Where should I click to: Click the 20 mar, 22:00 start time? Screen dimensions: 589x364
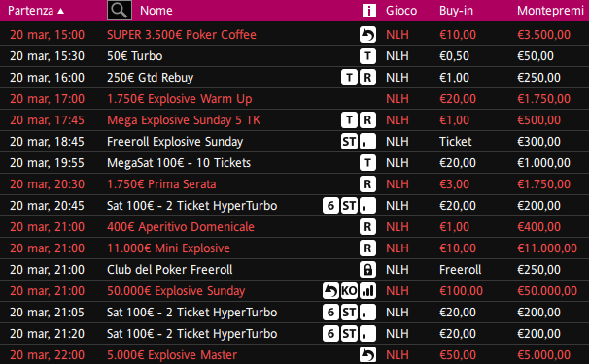[x=47, y=355]
